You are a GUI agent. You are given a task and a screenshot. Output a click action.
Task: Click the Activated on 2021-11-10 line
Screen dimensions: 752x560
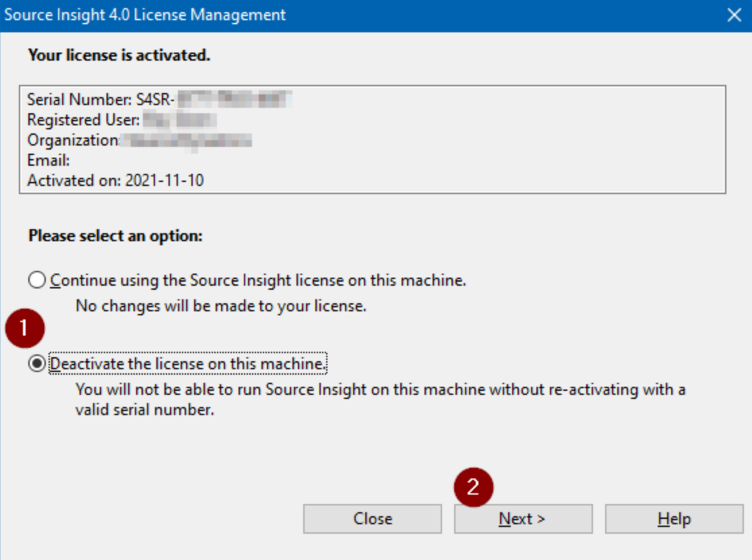click(x=115, y=181)
